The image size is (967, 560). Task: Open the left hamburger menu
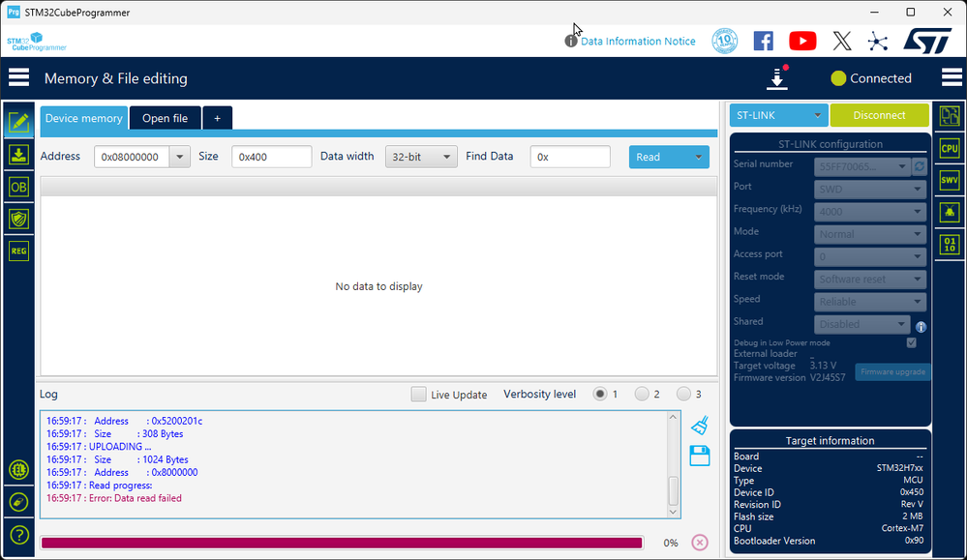19,77
